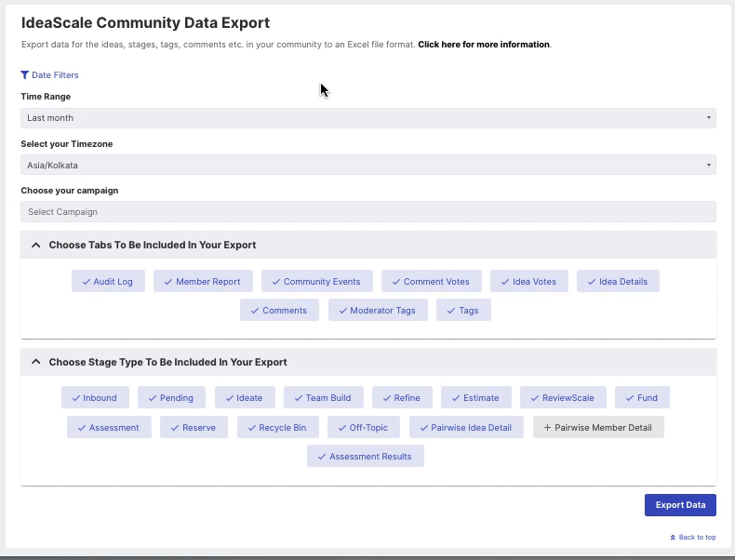Deselect the Community Events chip
The width and height of the screenshot is (735, 560).
pyautogui.click(x=317, y=281)
